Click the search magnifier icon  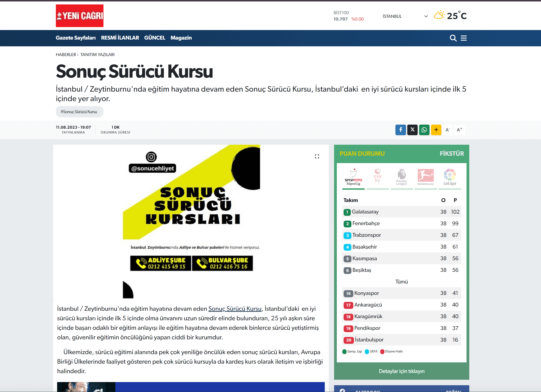pos(453,38)
